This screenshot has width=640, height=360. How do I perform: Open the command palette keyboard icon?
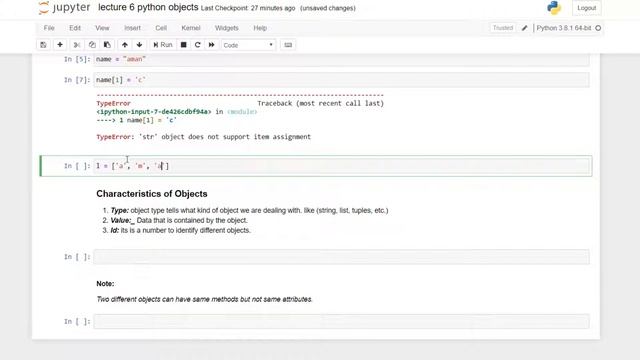[x=288, y=45]
